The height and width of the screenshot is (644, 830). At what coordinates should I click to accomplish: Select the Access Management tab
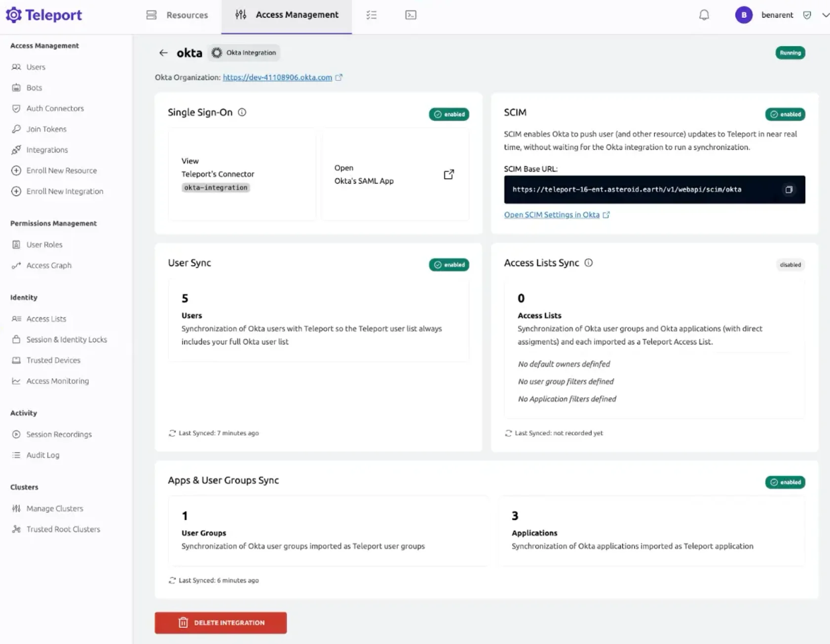pos(287,15)
